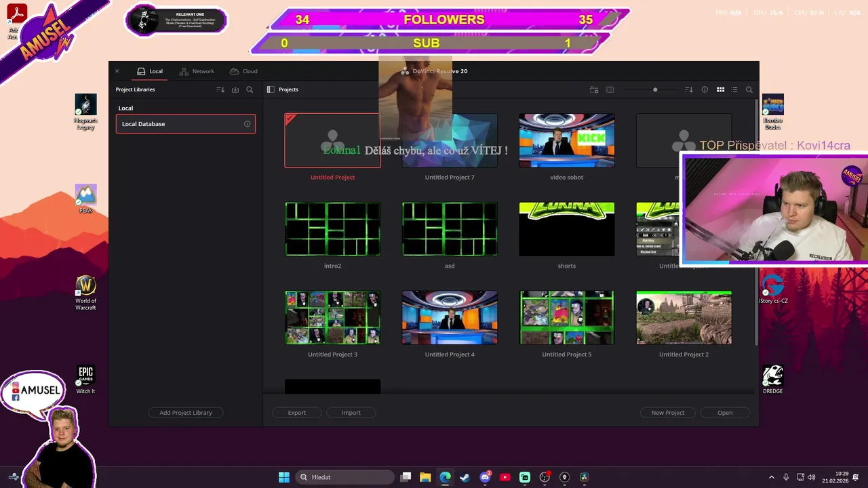Open the Windows Start menu
The image size is (868, 488).
284,477
